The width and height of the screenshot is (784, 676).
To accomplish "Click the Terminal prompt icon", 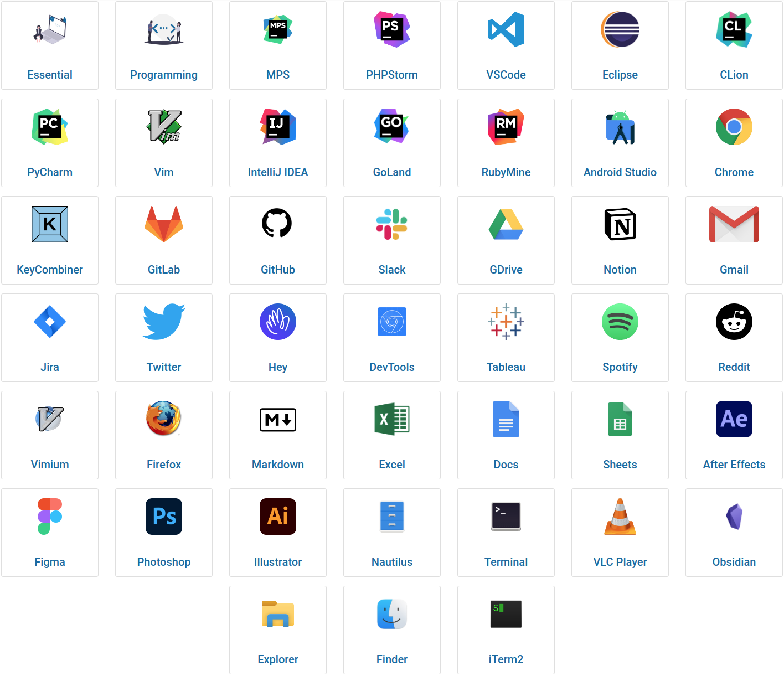I will coord(506,517).
